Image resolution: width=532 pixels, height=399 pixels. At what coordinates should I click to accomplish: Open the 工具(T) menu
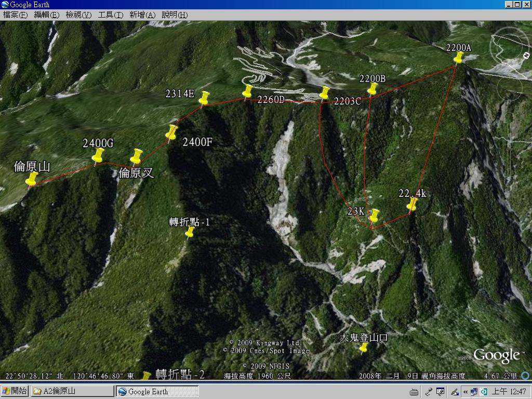pyautogui.click(x=110, y=15)
